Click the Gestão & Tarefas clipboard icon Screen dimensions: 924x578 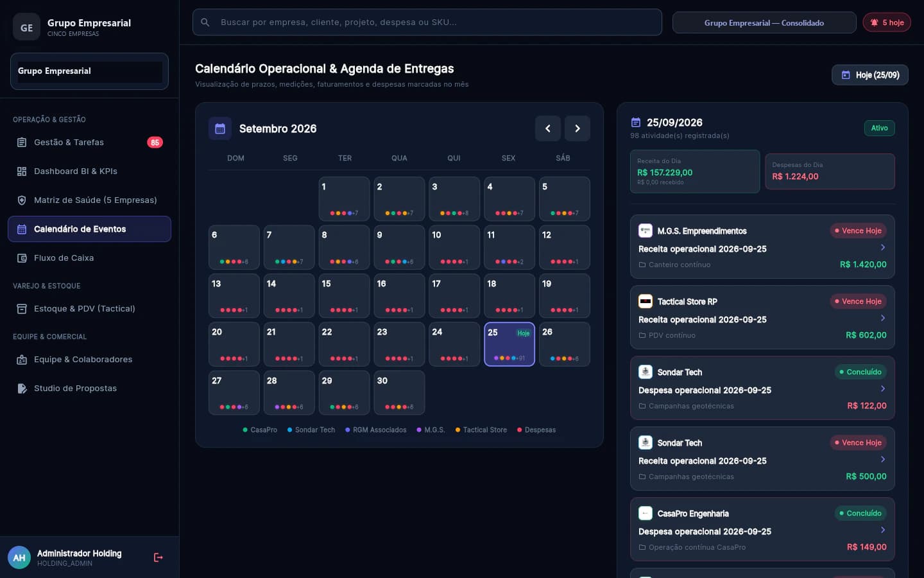pos(22,143)
